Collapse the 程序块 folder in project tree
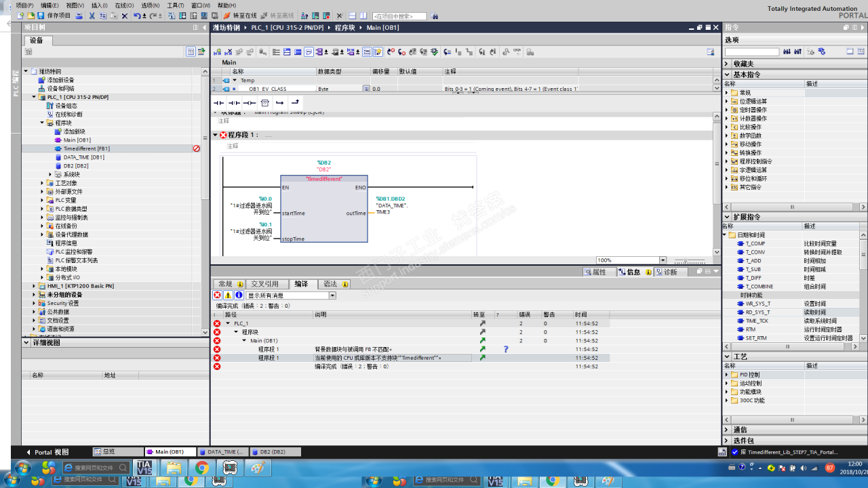The width and height of the screenshot is (868, 488). [x=42, y=123]
